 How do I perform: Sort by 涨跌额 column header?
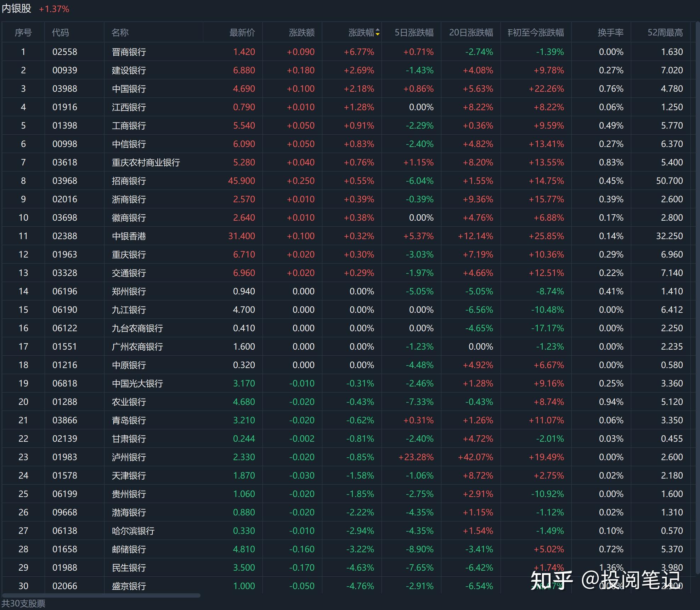coord(301,33)
